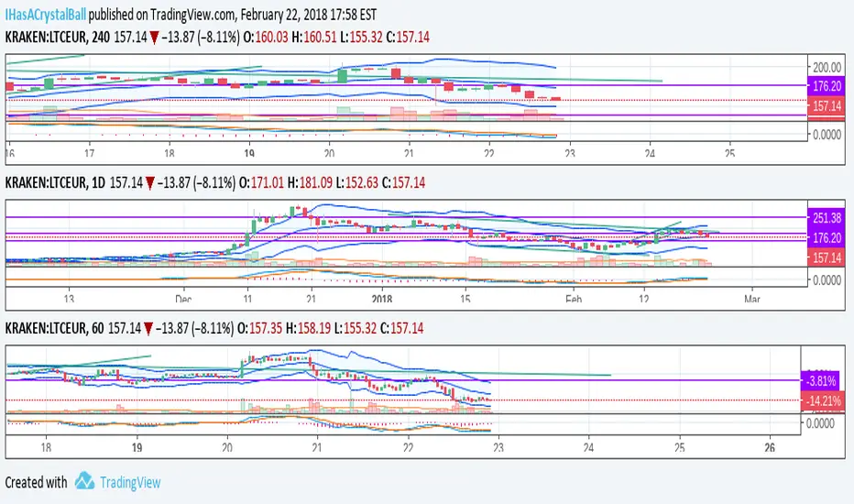Click date 18 on 60 chart time axis
Image resolution: width=854 pixels, height=504 pixels.
point(47,447)
